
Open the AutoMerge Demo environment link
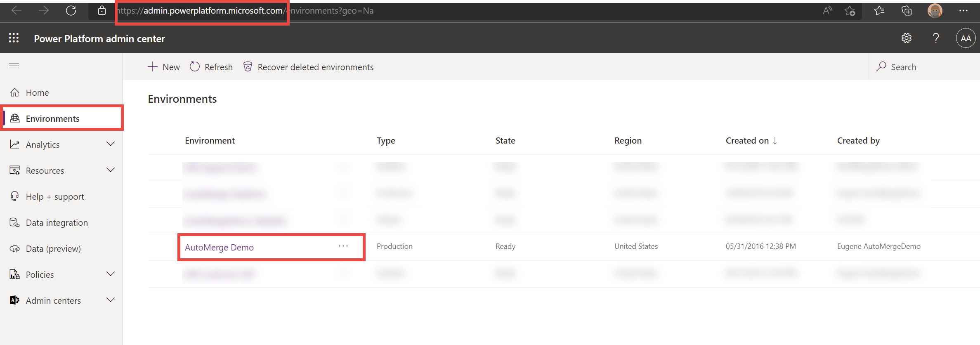[219, 248]
